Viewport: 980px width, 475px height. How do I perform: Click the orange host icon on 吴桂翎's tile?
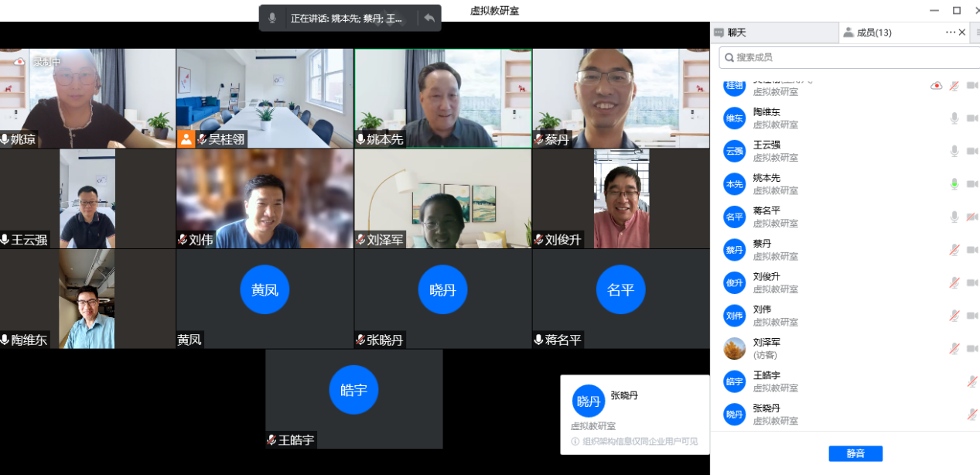[186, 139]
